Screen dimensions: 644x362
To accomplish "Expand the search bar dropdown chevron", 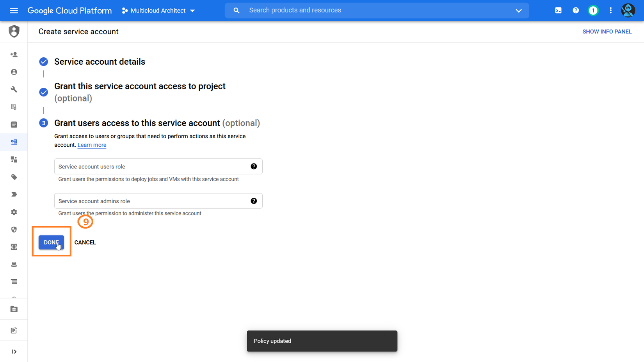I will point(518,11).
